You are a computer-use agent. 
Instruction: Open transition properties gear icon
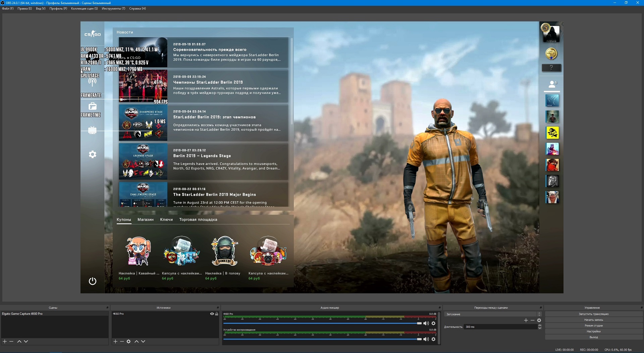pyautogui.click(x=539, y=320)
